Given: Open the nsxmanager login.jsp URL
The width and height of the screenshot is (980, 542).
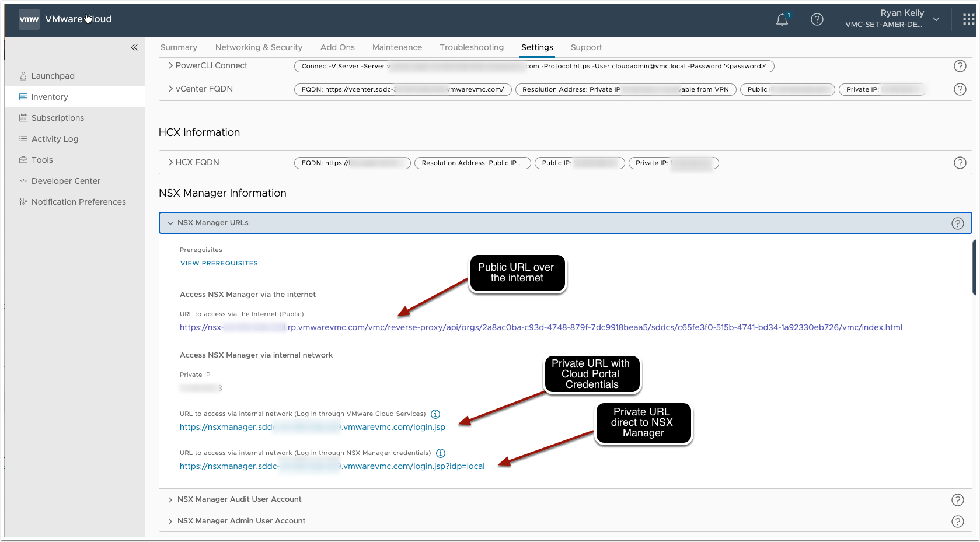Looking at the screenshot, I should 312,427.
